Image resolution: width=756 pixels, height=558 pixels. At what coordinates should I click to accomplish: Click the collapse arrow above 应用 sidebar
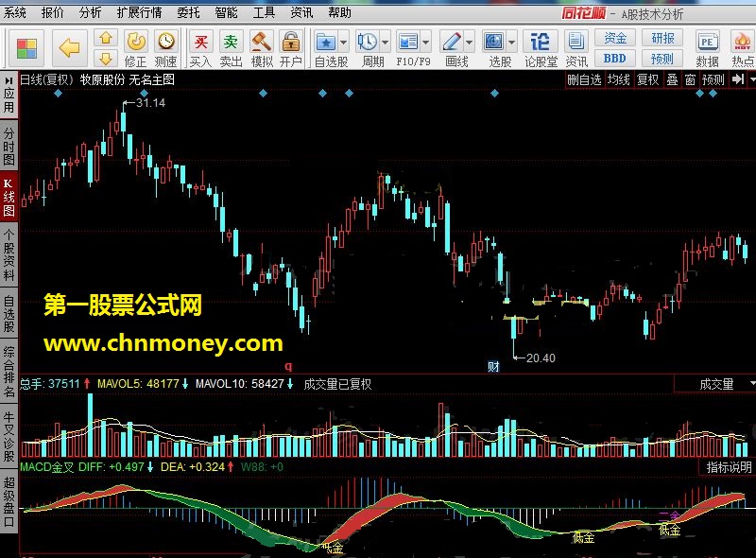coord(9,80)
